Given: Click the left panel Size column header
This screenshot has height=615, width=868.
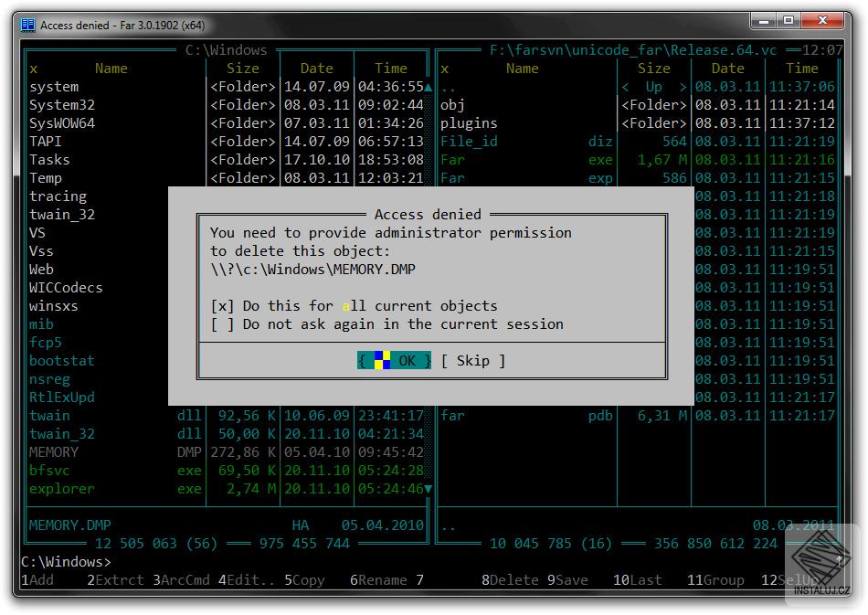Looking at the screenshot, I should coord(242,69).
